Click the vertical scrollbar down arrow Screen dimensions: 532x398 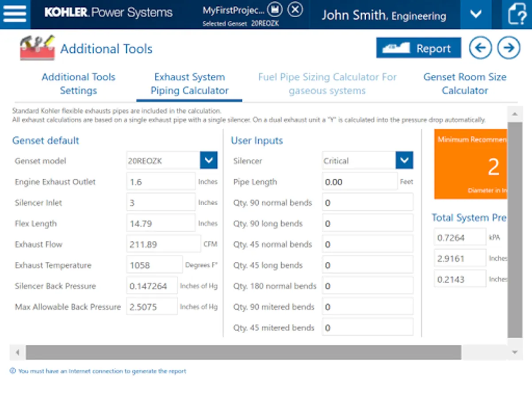pyautogui.click(x=514, y=352)
